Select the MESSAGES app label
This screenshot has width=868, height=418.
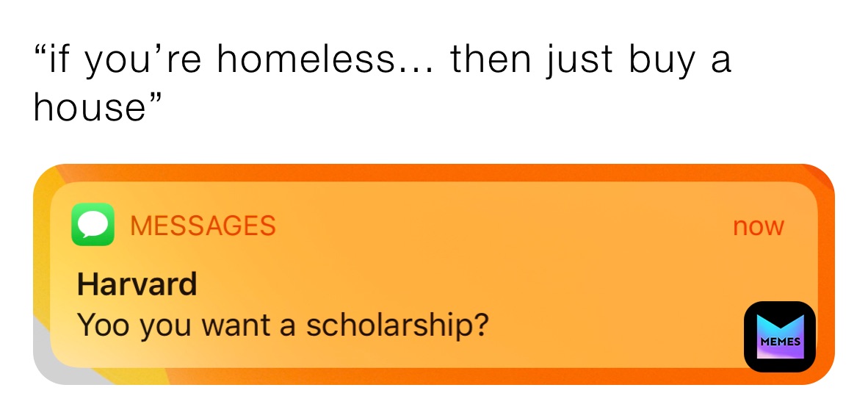202,226
